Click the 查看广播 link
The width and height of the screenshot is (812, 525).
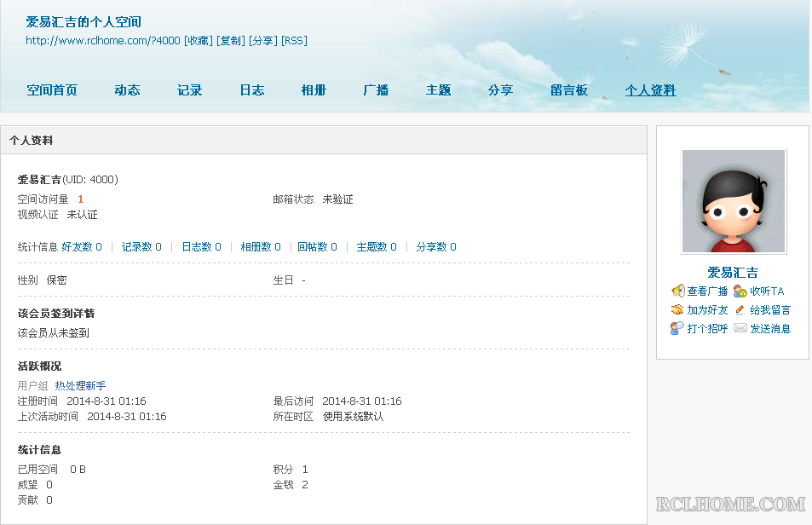(707, 291)
